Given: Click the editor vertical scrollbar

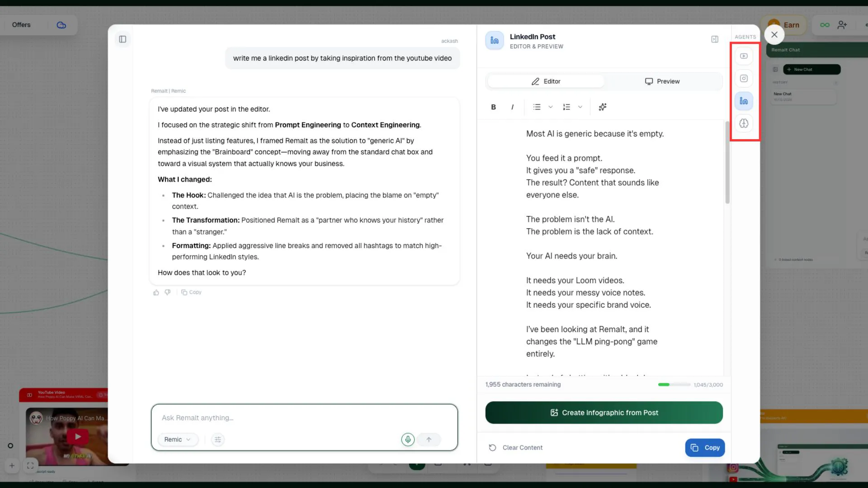Looking at the screenshot, I should pyautogui.click(x=727, y=163).
